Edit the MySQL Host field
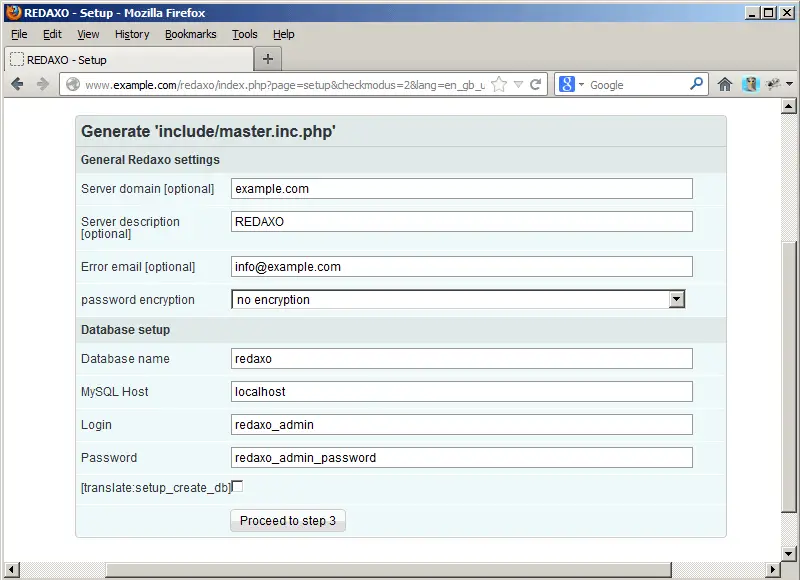The width and height of the screenshot is (800, 580). pos(462,392)
